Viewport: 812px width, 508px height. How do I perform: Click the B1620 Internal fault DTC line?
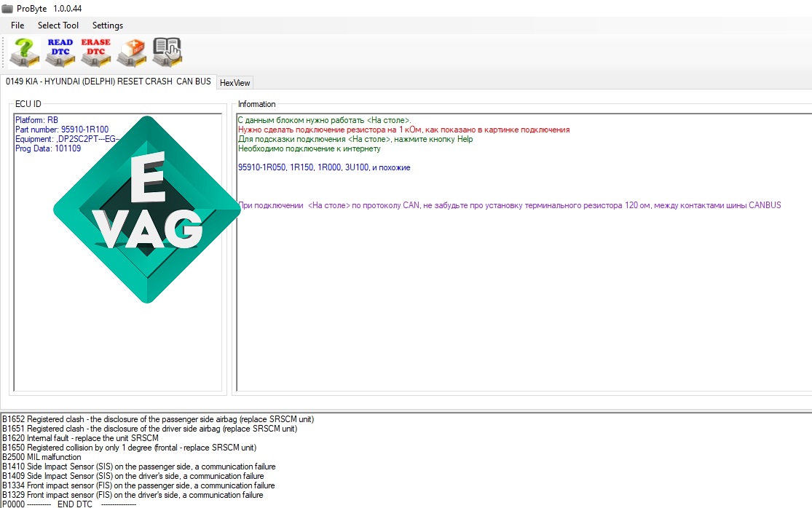coord(80,438)
